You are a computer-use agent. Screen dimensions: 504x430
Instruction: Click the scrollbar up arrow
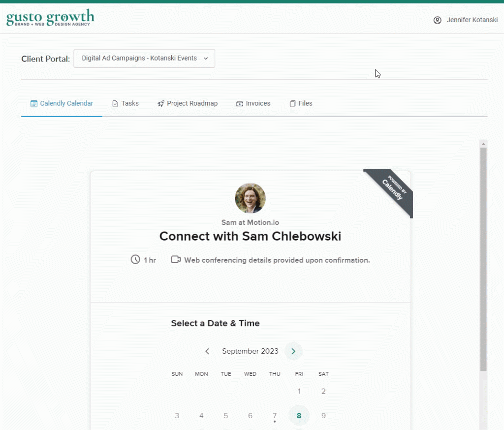(x=483, y=144)
